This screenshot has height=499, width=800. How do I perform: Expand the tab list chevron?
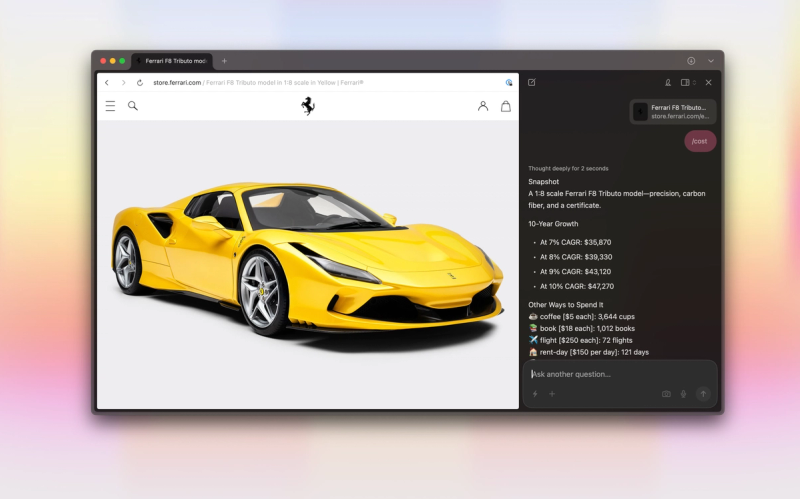click(711, 61)
